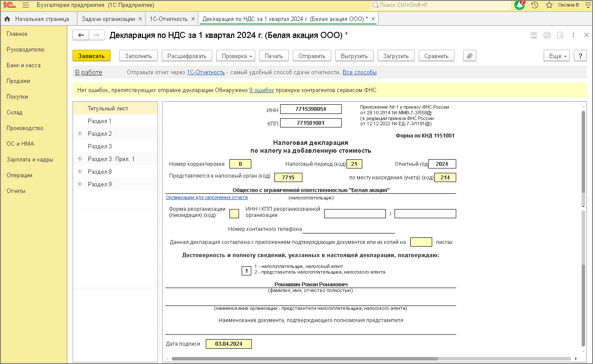Select Раздел 3 in sections tree
This screenshot has width=593, height=364.
click(x=115, y=146)
